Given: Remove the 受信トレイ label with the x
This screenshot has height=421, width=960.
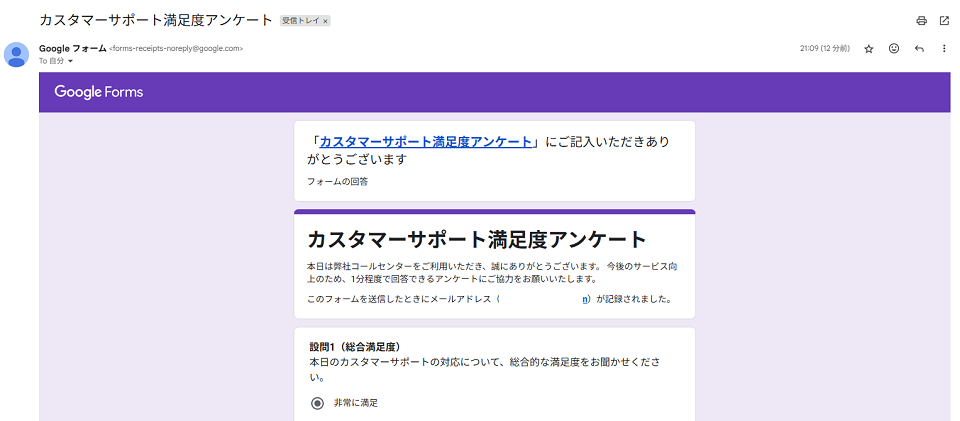Looking at the screenshot, I should click(326, 21).
